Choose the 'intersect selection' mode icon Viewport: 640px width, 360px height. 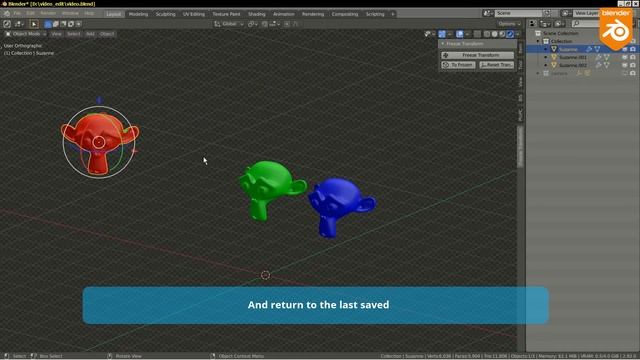click(79, 24)
